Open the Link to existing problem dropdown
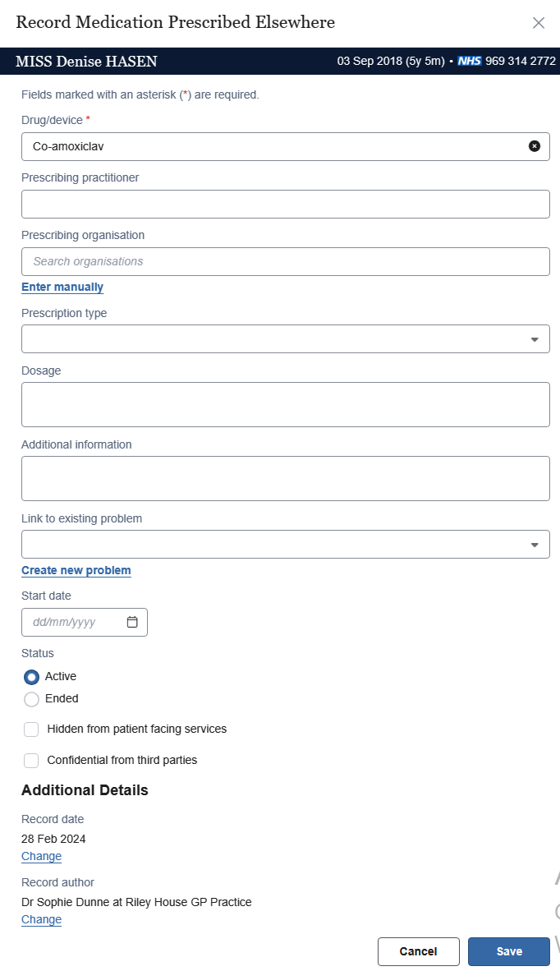This screenshot has height=971, width=560. click(286, 544)
